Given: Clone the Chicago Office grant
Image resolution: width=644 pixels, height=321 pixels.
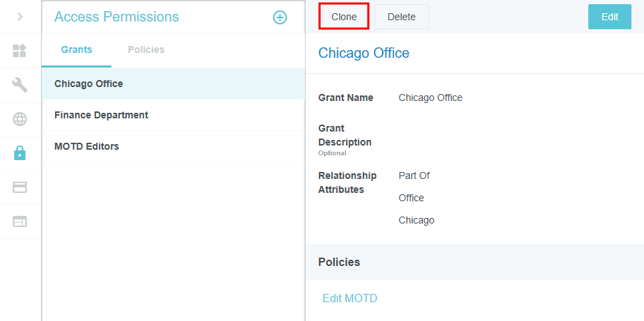Looking at the screenshot, I should [x=344, y=17].
